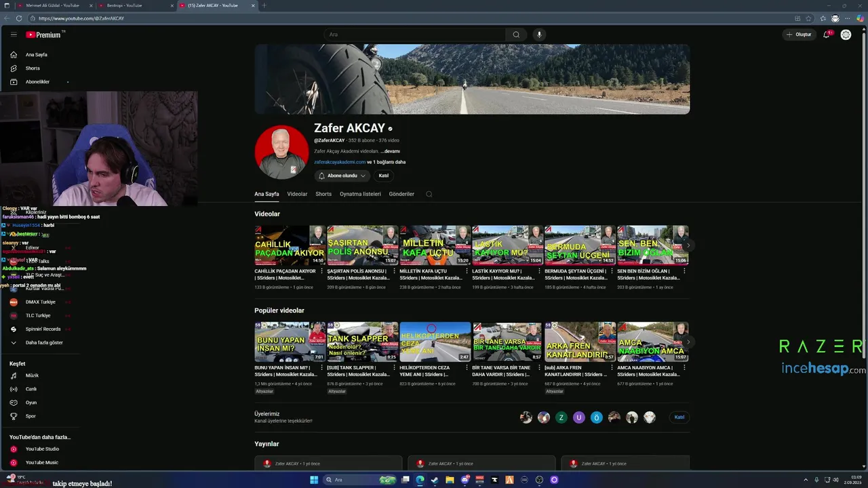Open BUNU YAPAN İNSAN MI? video thumbnail
Viewport: 868px width, 488px height.
(290, 342)
